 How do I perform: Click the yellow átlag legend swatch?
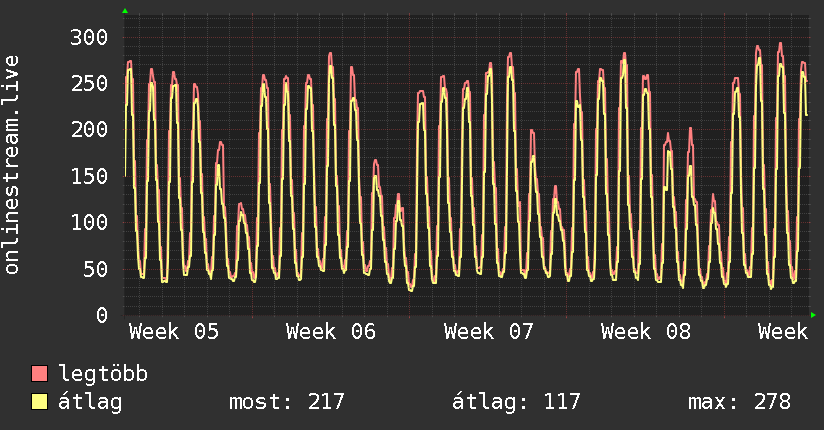(x=40, y=403)
